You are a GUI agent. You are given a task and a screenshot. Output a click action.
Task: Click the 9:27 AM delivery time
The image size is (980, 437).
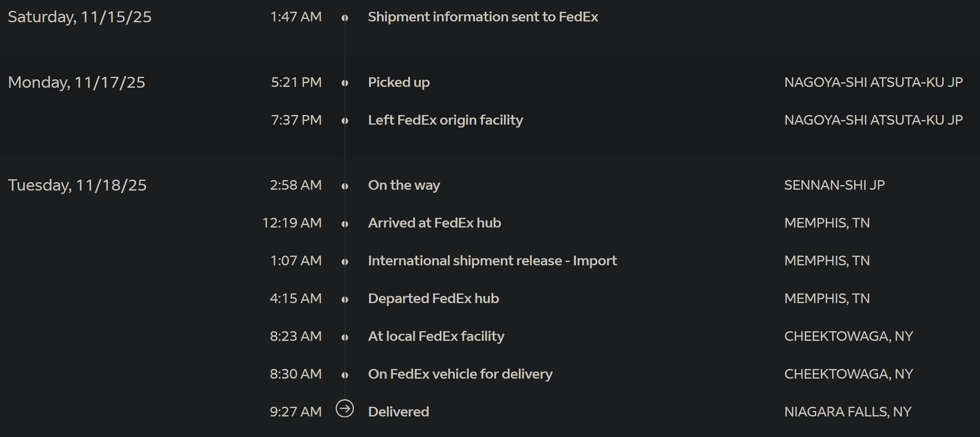pos(296,412)
